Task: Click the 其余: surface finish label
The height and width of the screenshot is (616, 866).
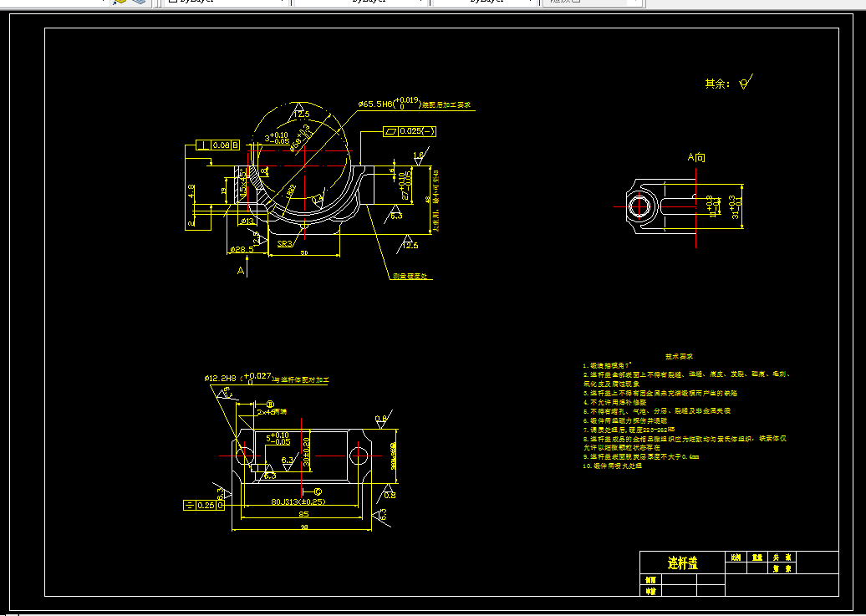Action: pos(717,84)
